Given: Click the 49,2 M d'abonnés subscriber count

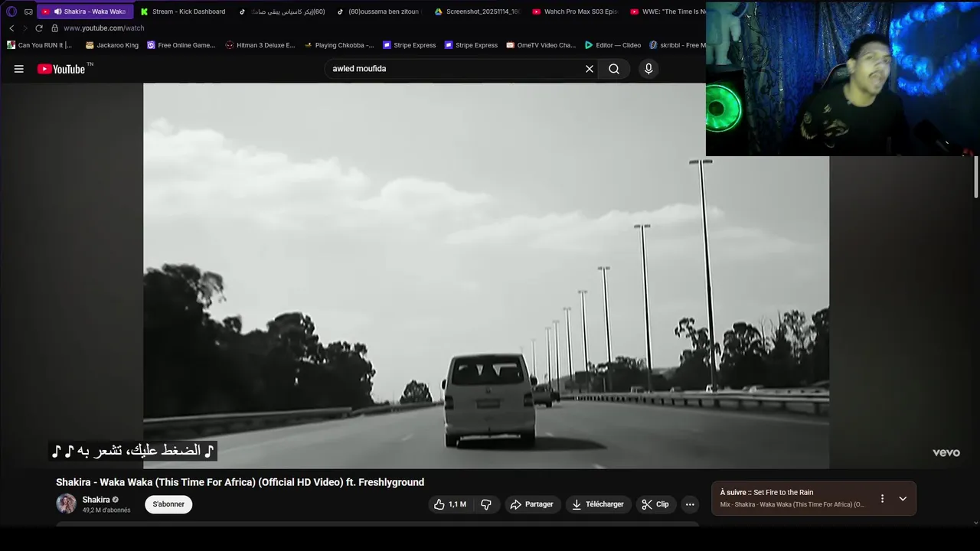Looking at the screenshot, I should tap(106, 510).
